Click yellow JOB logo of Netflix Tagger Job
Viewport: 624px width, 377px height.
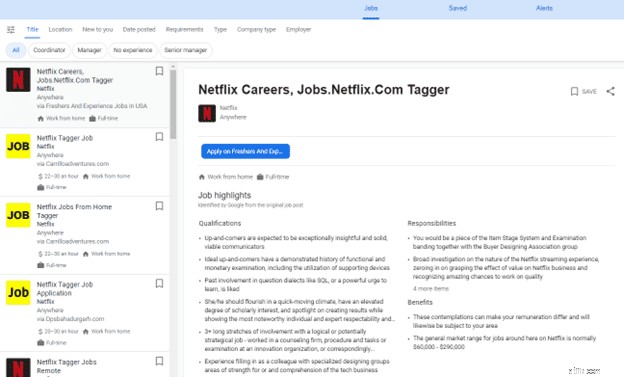[x=18, y=146]
